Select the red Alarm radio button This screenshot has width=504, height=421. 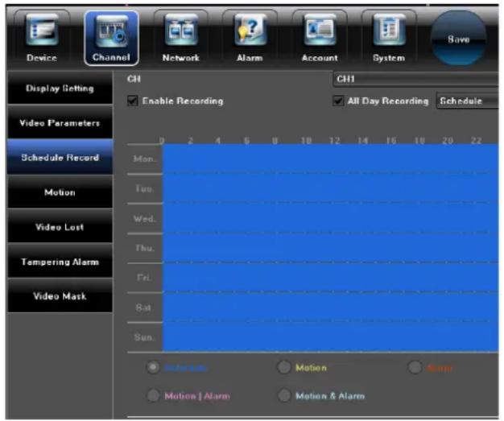[415, 367]
